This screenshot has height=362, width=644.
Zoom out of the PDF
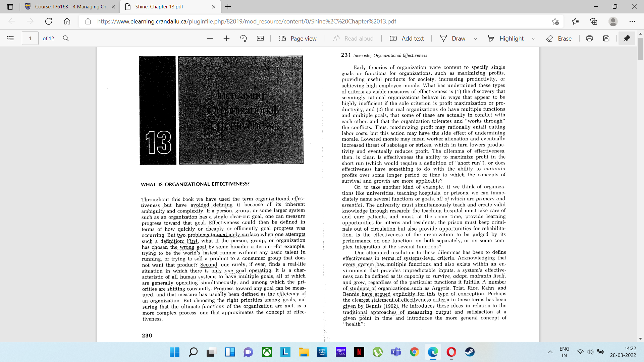pyautogui.click(x=210, y=38)
